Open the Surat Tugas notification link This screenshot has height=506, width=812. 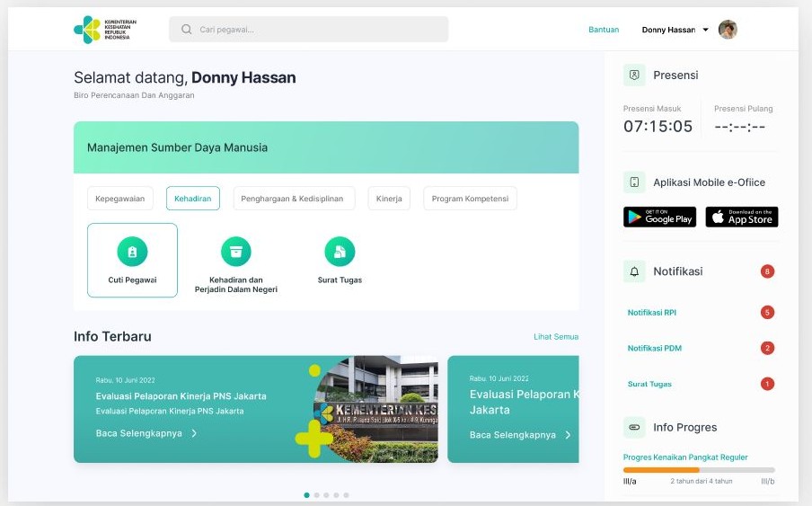tap(649, 384)
